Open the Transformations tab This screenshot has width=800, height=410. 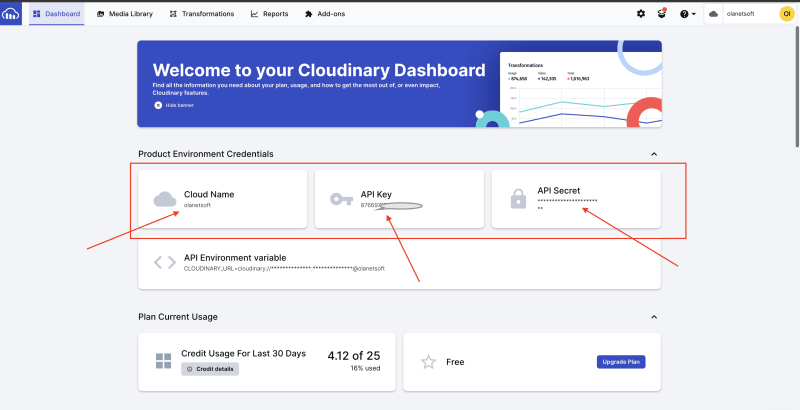202,14
